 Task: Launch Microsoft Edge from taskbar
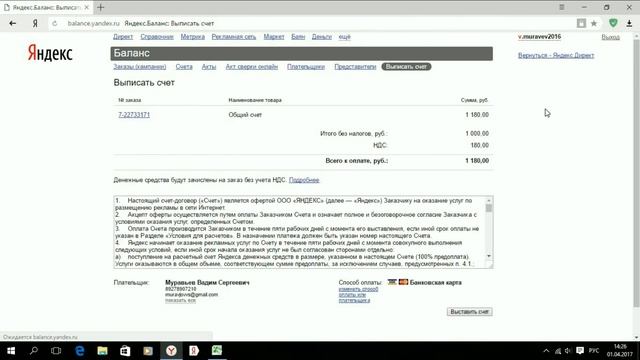[80, 351]
